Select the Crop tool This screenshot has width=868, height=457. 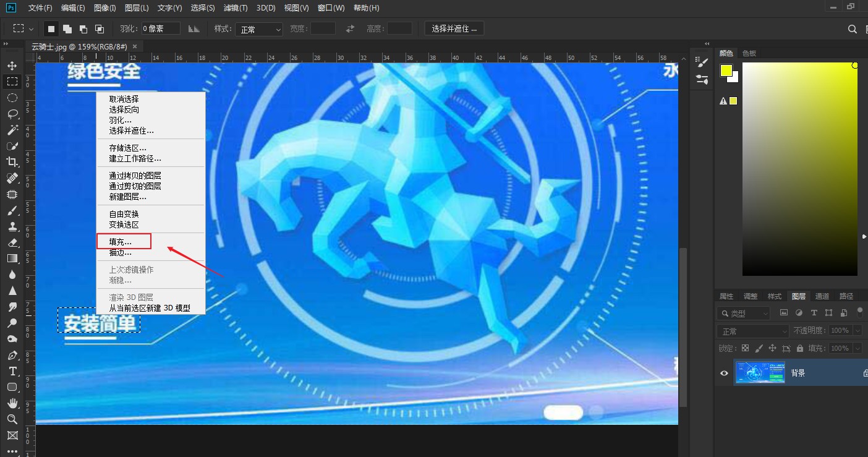12,162
